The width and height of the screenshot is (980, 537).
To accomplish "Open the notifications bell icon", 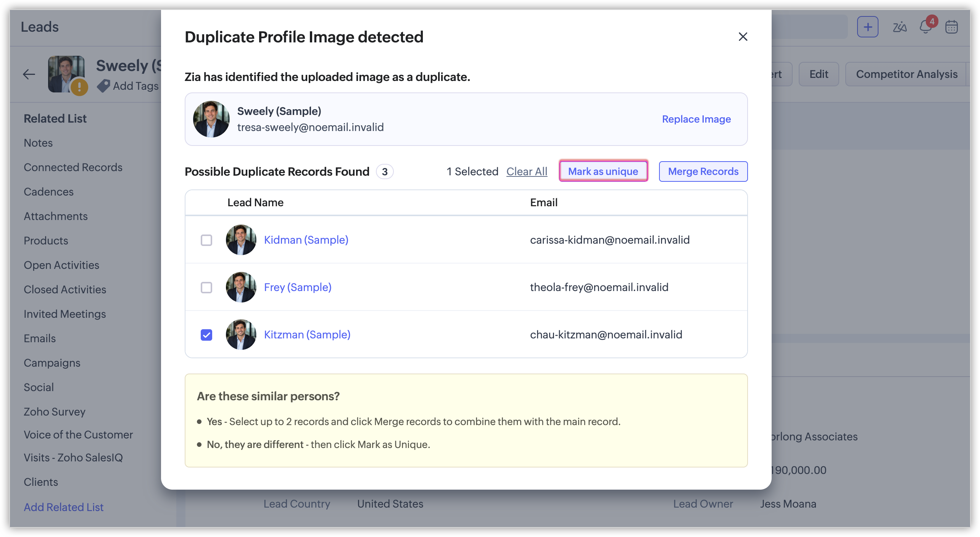I will [x=925, y=27].
